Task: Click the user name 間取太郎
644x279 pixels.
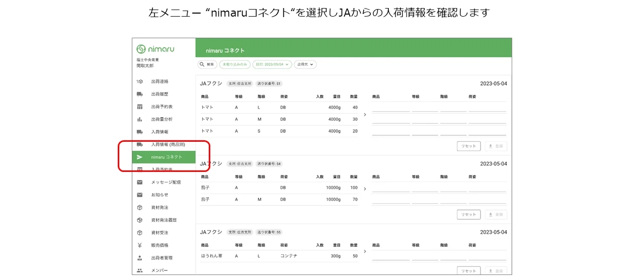Action: click(145, 66)
